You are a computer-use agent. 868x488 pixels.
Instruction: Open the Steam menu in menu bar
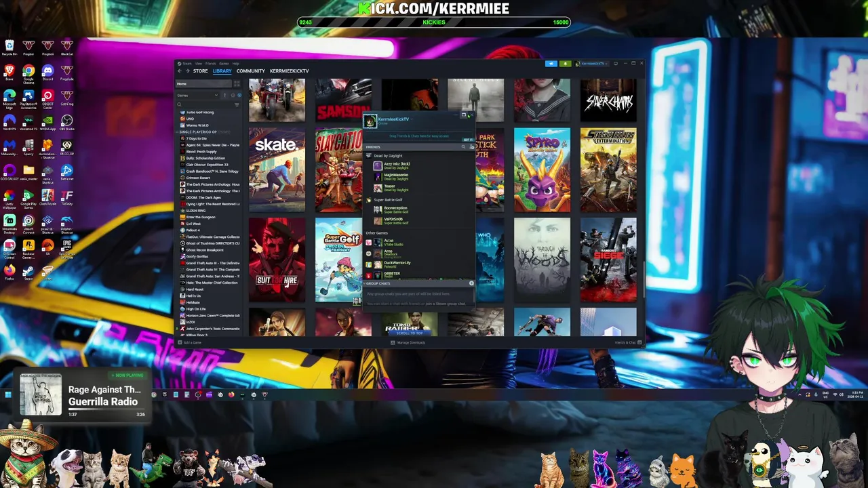coord(187,64)
